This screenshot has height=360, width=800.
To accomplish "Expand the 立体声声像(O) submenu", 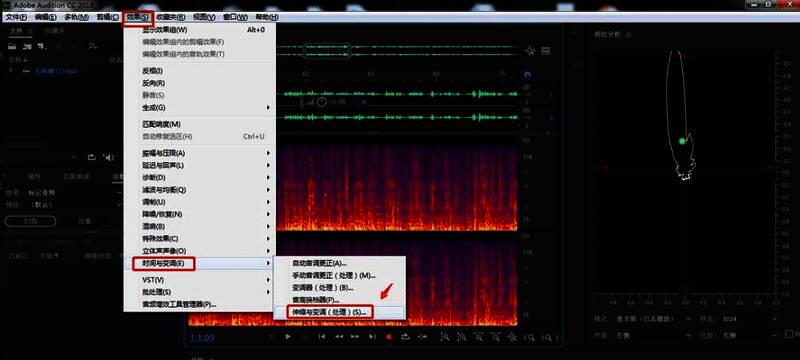I will [199, 251].
